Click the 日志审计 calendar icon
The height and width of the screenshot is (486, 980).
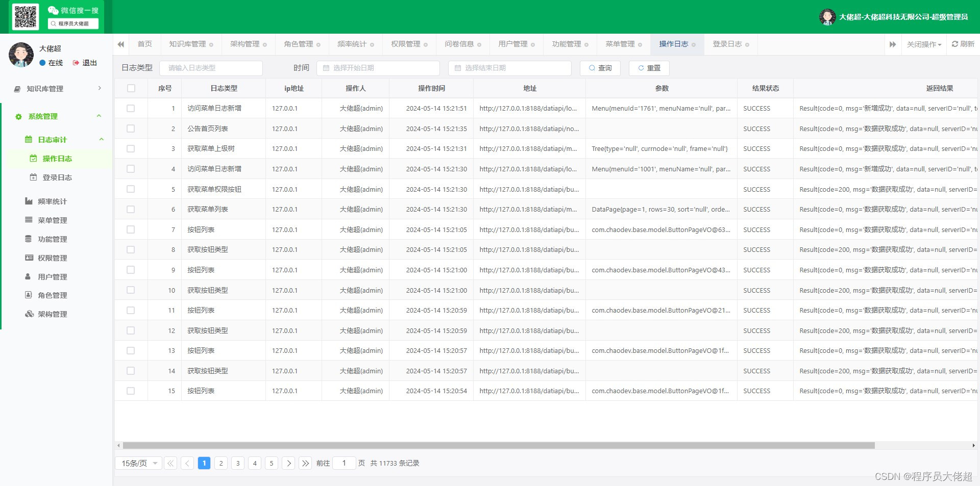(x=29, y=140)
